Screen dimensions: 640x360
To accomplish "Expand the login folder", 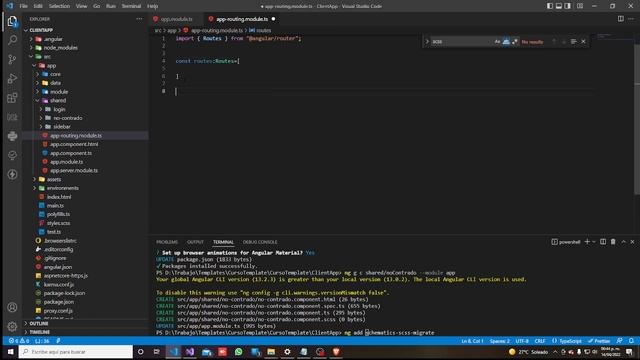I will click(x=41, y=109).
